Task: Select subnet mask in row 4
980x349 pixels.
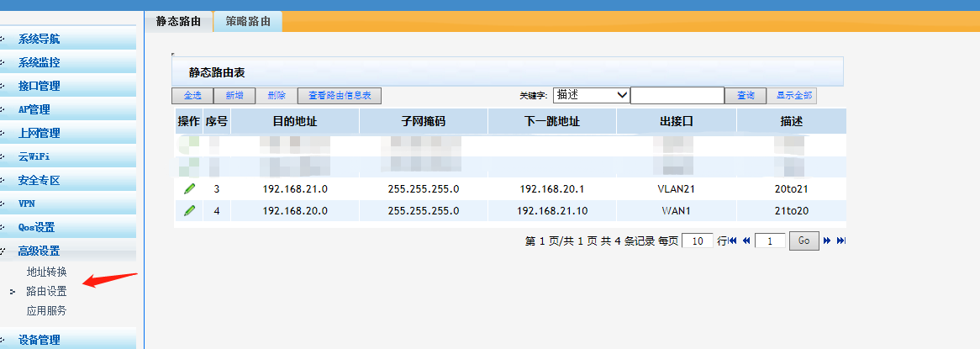Action: click(424, 211)
